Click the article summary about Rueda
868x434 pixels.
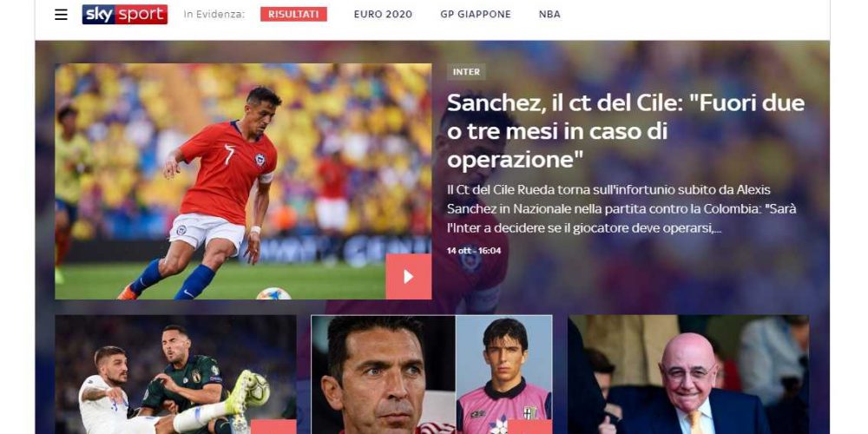point(621,209)
